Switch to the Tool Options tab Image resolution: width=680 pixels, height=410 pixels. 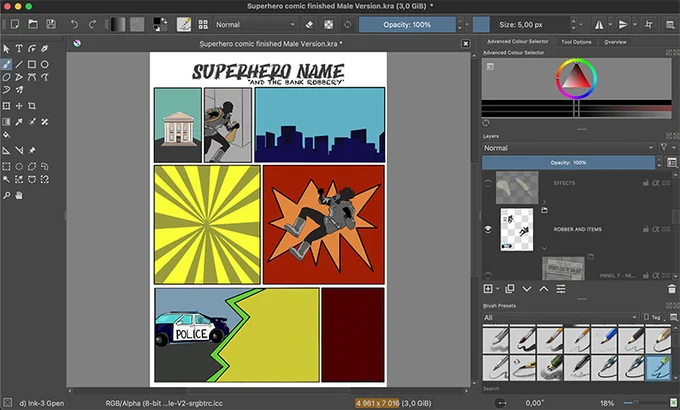[576, 42]
